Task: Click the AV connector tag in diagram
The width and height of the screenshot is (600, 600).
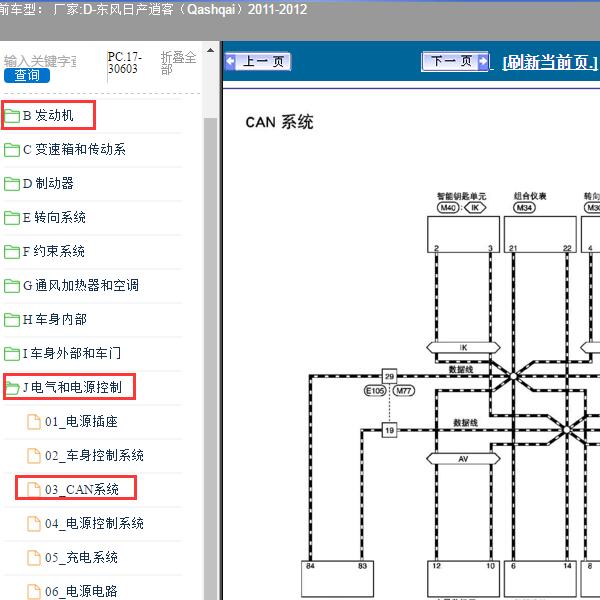Action: [x=463, y=459]
